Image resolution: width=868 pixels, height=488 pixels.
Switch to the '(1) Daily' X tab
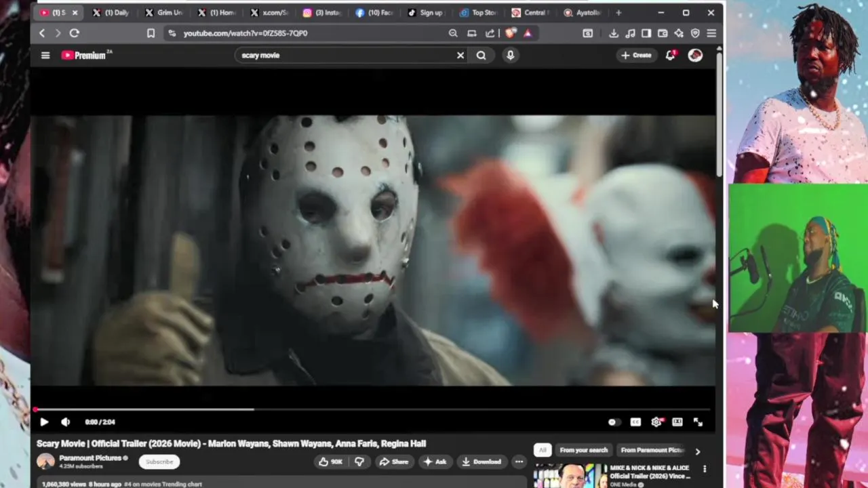pos(111,12)
